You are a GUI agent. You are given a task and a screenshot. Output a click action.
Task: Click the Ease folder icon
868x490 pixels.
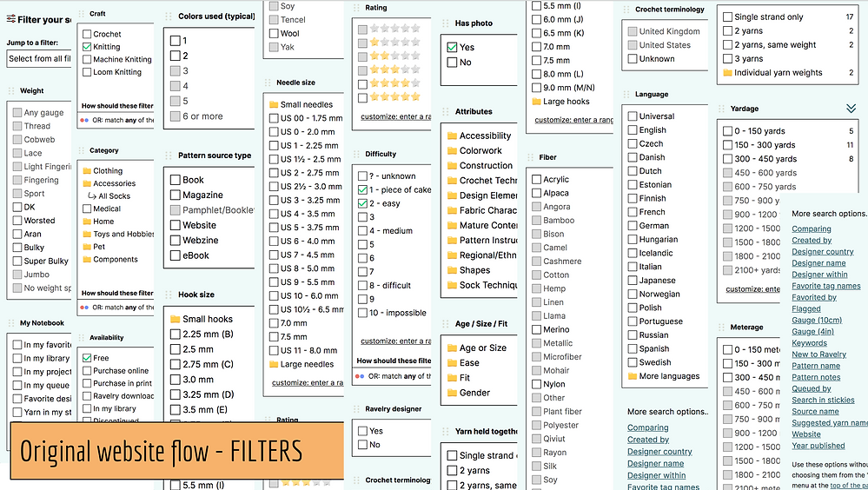click(453, 363)
